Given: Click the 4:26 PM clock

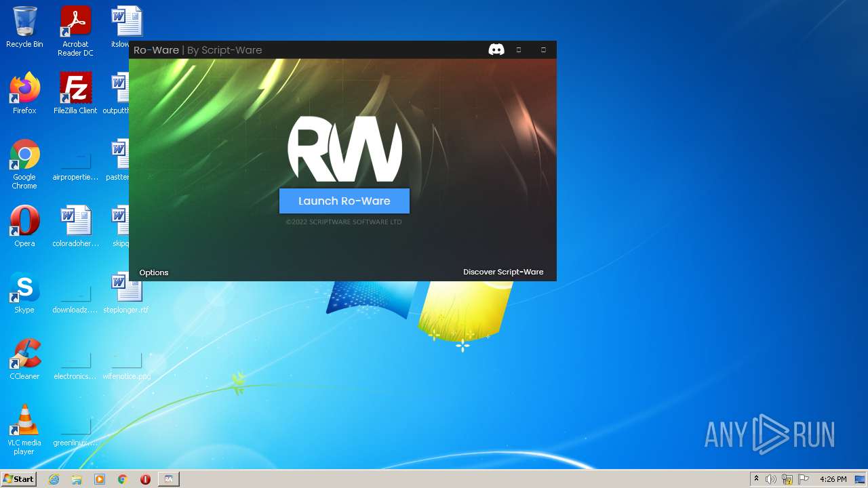Looking at the screenshot, I should (833, 479).
